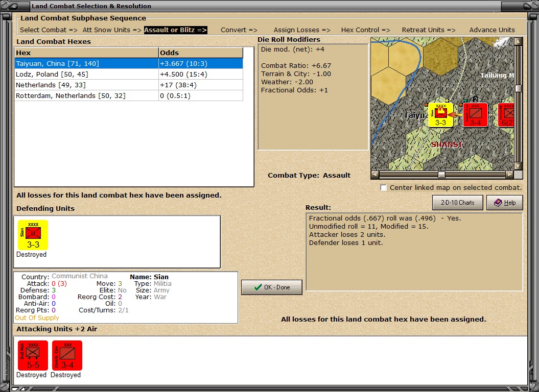
Task: Click the Out Of Supply status text
Action: tap(37, 318)
